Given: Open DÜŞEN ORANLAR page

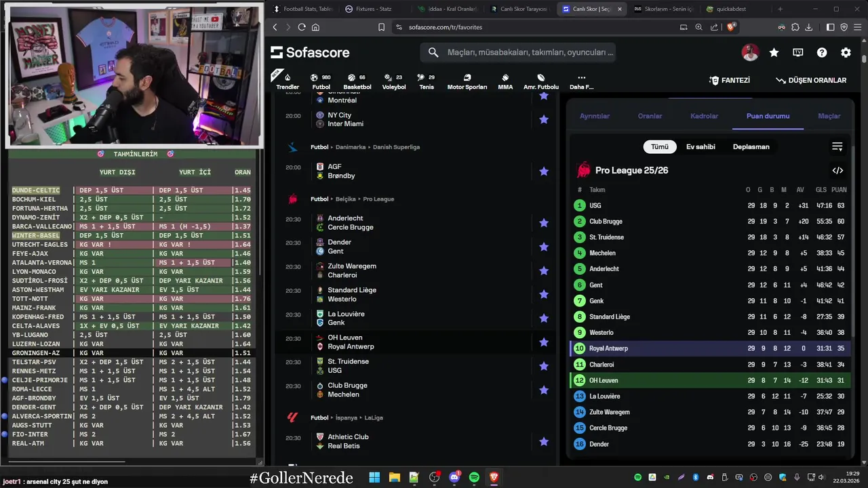Looking at the screenshot, I should [811, 80].
